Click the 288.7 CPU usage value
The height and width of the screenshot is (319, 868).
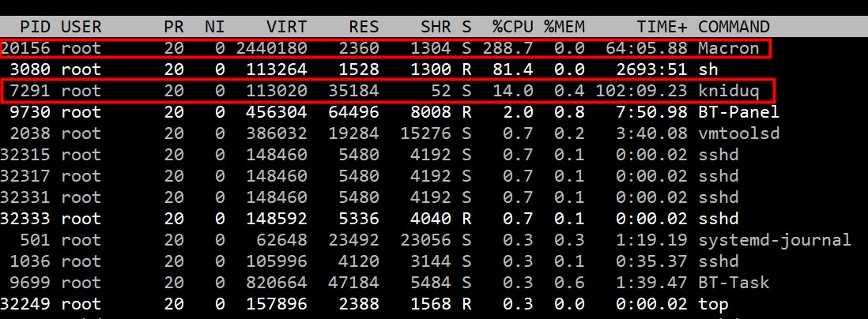click(x=514, y=48)
